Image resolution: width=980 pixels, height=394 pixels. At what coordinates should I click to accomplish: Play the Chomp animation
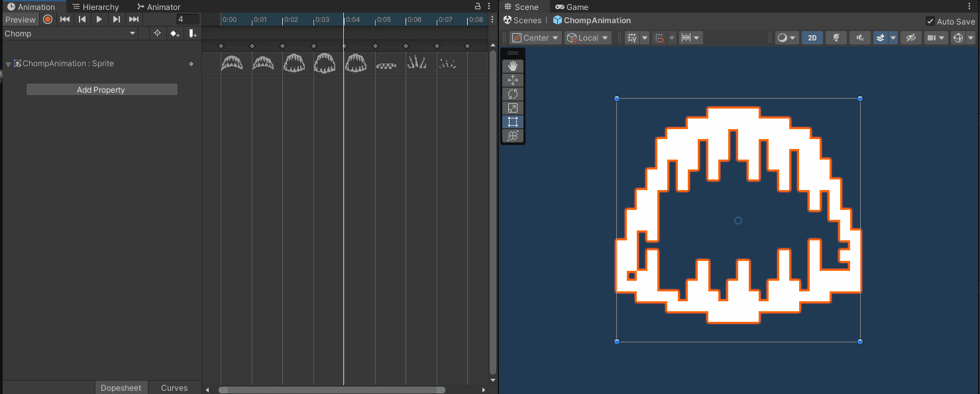(x=99, y=19)
